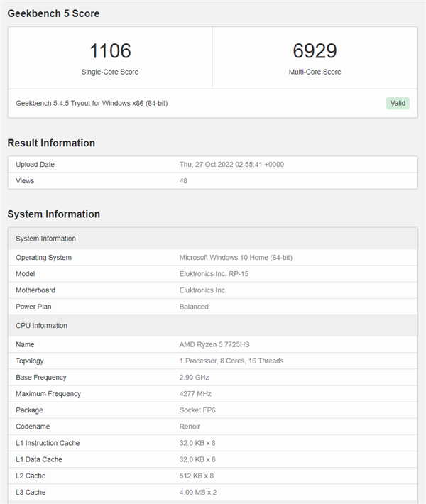426x504 pixels.
Task: Click the topology value with 8 Cores, 16 Threads
Action: click(231, 361)
